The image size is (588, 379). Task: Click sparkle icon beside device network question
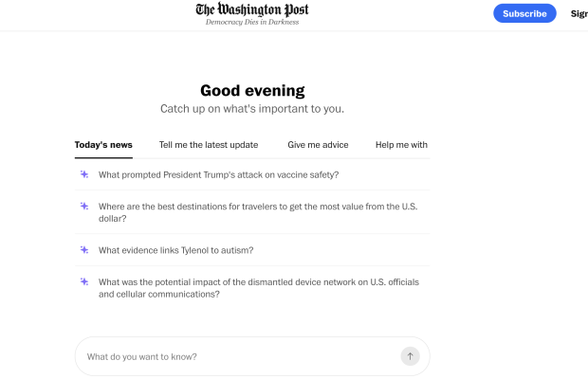(84, 281)
